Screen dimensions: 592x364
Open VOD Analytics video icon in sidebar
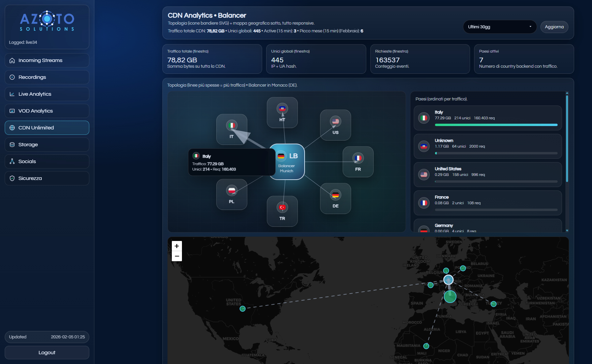[x=12, y=111]
